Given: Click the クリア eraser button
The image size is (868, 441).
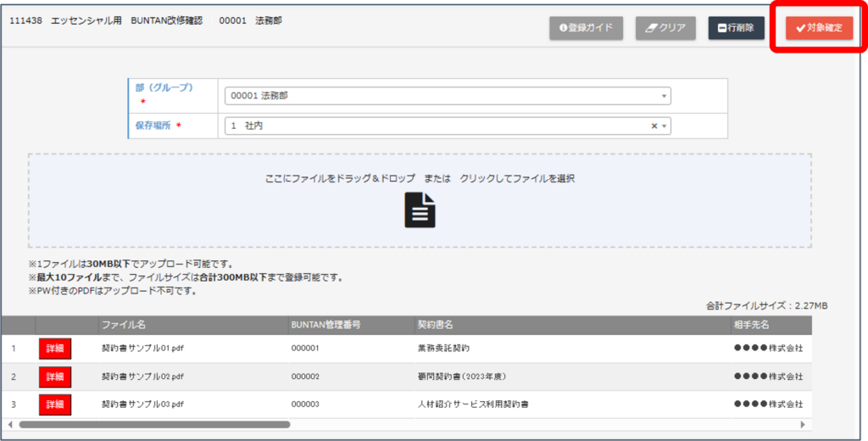Looking at the screenshot, I should (x=665, y=28).
